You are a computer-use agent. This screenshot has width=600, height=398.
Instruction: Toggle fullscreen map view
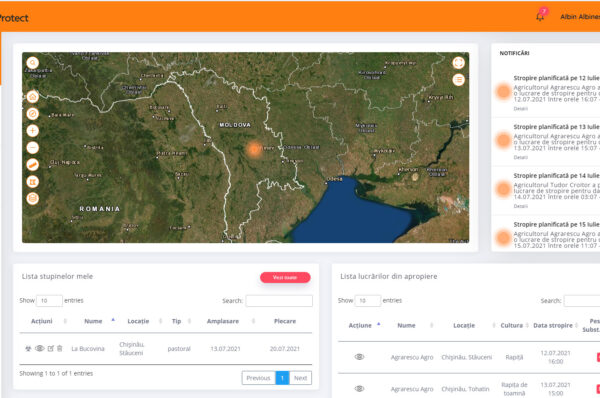click(x=458, y=63)
